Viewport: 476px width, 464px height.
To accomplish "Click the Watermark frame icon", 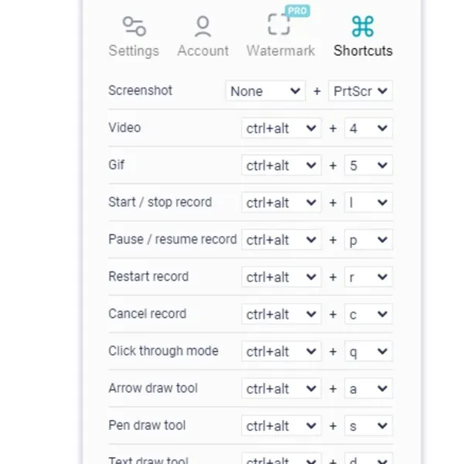I will [279, 25].
